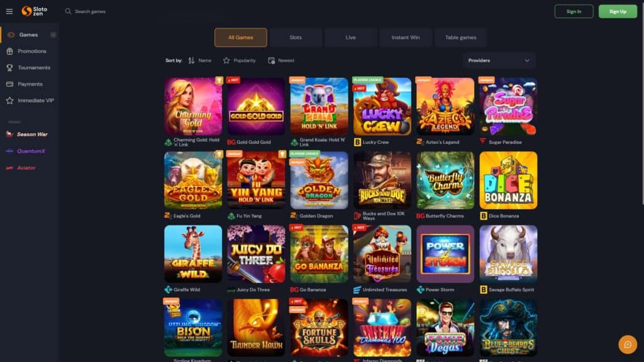
Task: Click the Slotozen logo
Action: [35, 11]
